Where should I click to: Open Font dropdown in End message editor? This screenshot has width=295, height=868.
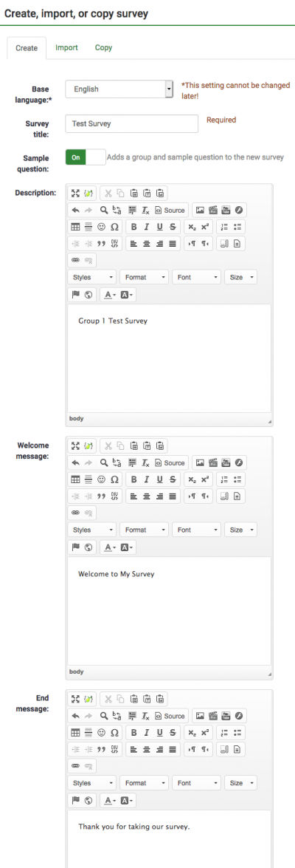(196, 783)
